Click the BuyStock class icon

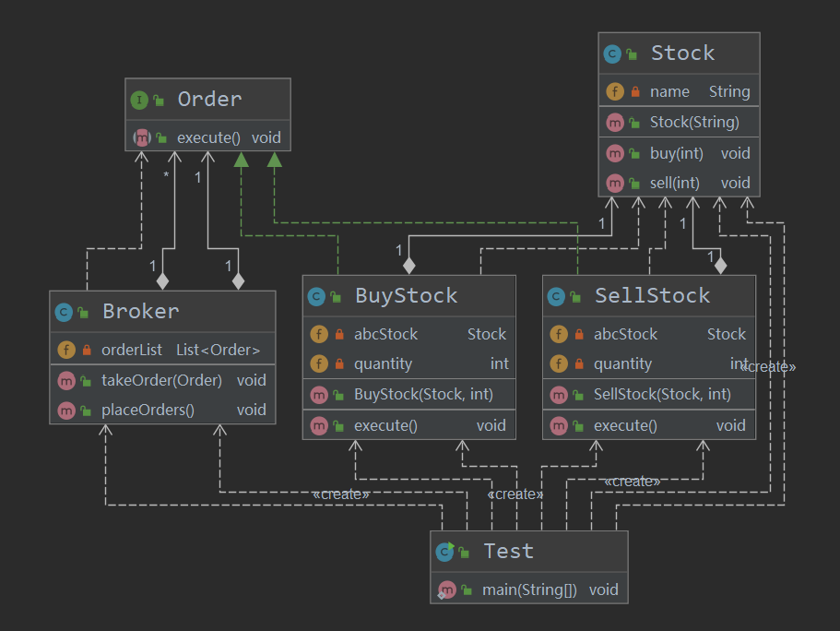pos(317,296)
